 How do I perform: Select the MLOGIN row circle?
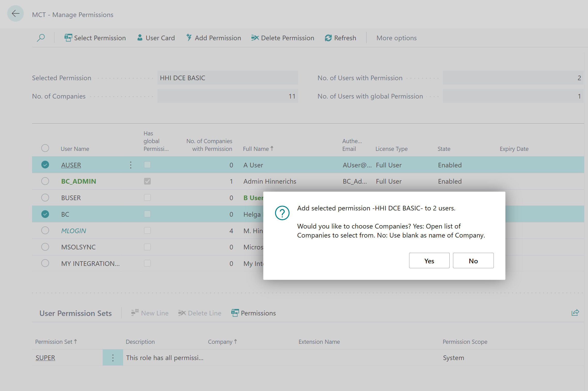point(45,230)
